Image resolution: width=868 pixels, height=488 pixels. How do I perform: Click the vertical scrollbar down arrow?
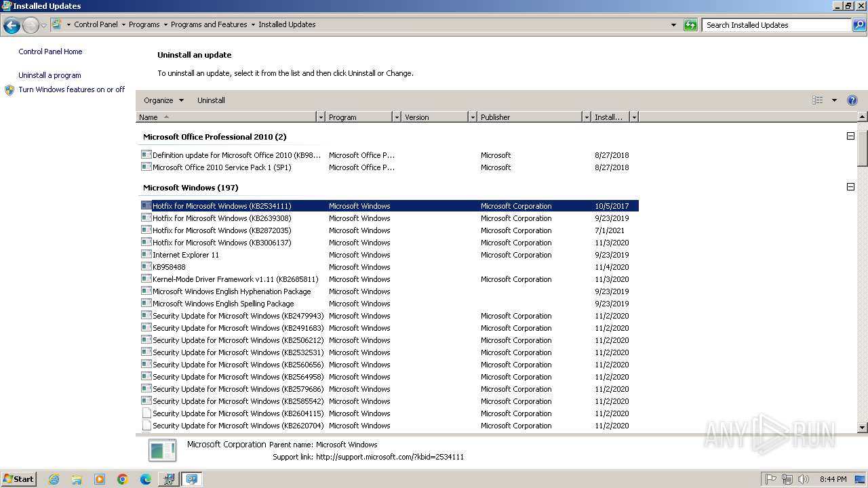(x=863, y=428)
